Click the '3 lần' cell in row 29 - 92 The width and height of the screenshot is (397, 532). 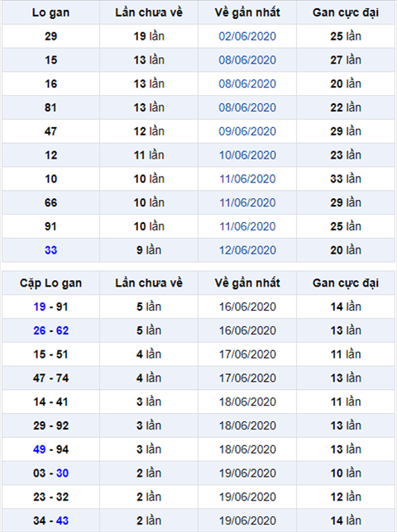pyautogui.click(x=149, y=425)
